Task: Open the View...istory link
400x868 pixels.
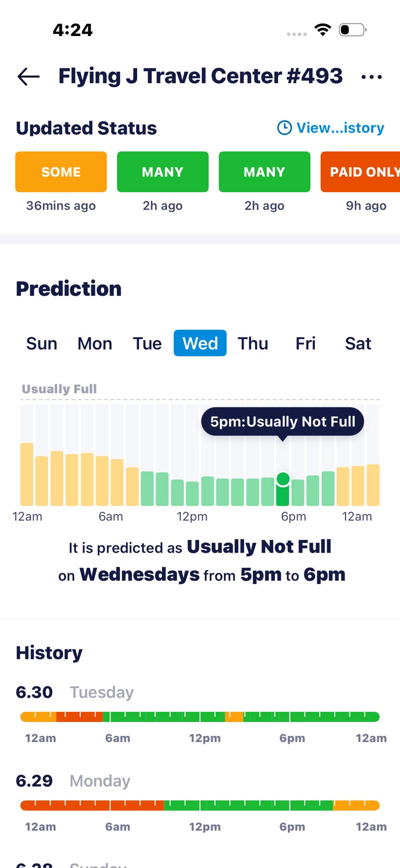Action: coord(340,128)
